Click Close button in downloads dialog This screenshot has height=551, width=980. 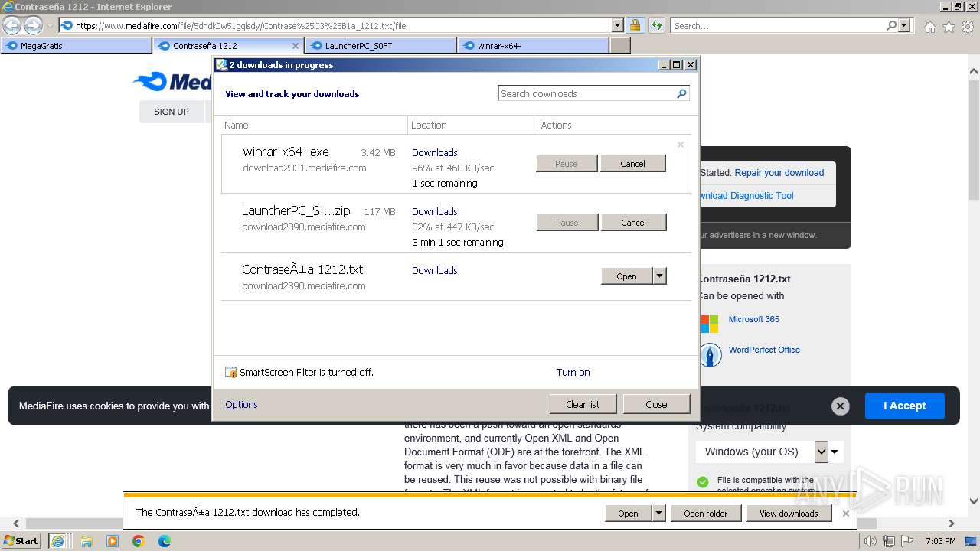[x=656, y=405]
